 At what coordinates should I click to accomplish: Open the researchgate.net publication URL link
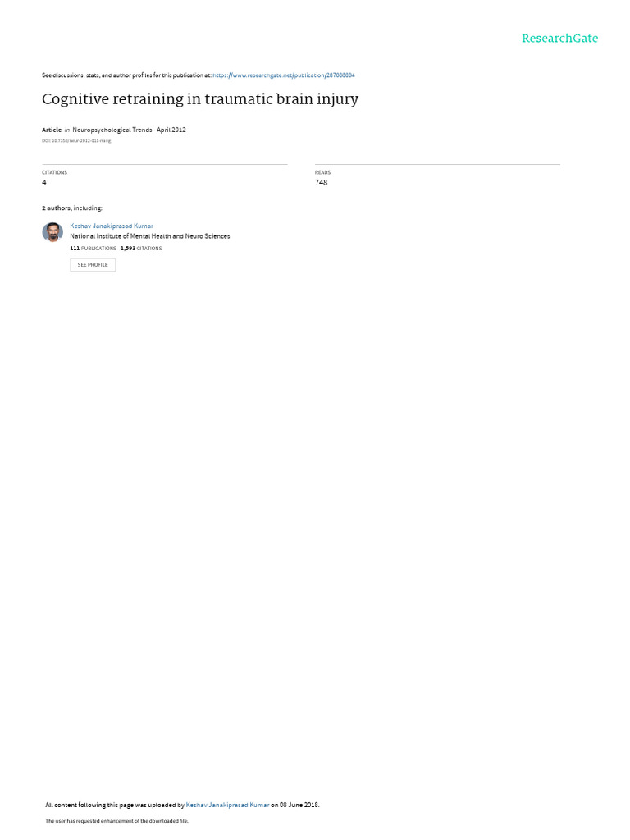click(x=283, y=75)
